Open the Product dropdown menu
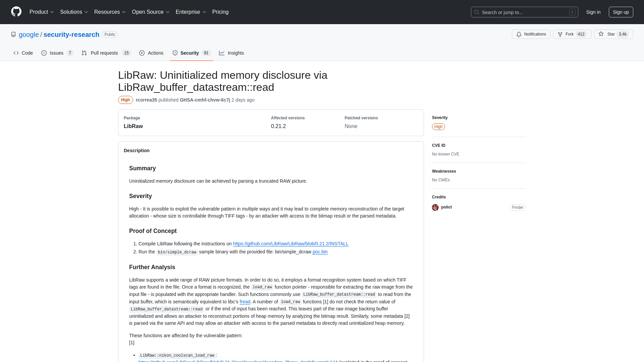Image resolution: width=644 pixels, height=362 pixels. click(x=42, y=12)
